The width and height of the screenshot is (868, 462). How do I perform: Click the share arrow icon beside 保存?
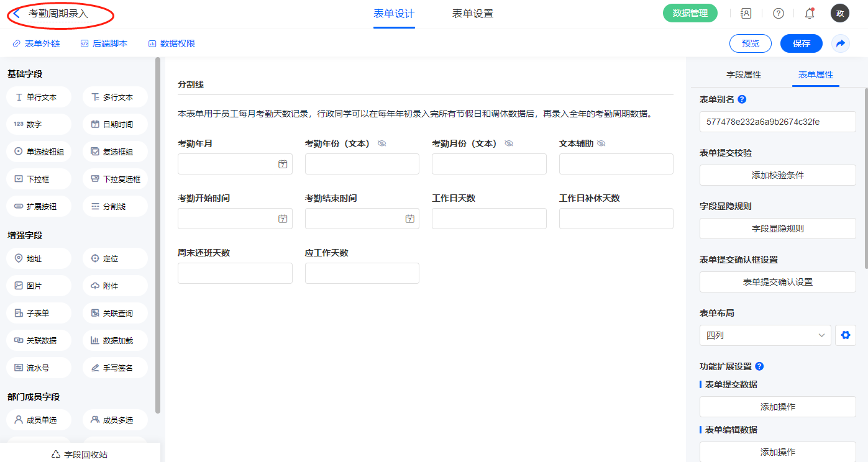coord(840,43)
